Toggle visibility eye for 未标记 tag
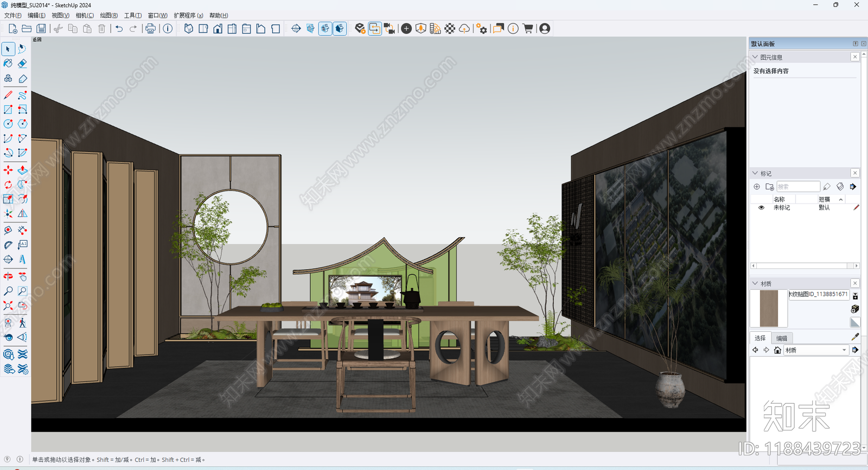Screen dimensions: 868x470 [x=761, y=208]
